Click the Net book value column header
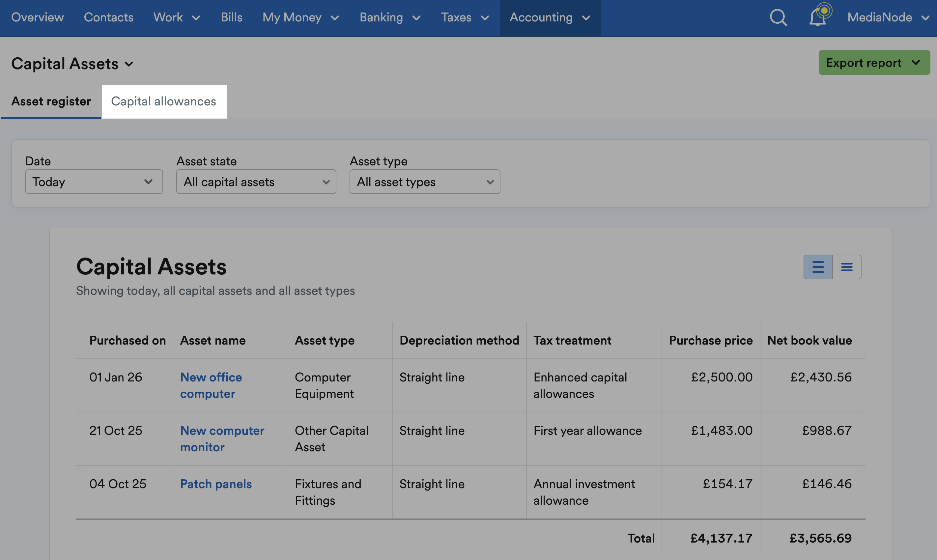937x560 pixels. [x=809, y=340]
